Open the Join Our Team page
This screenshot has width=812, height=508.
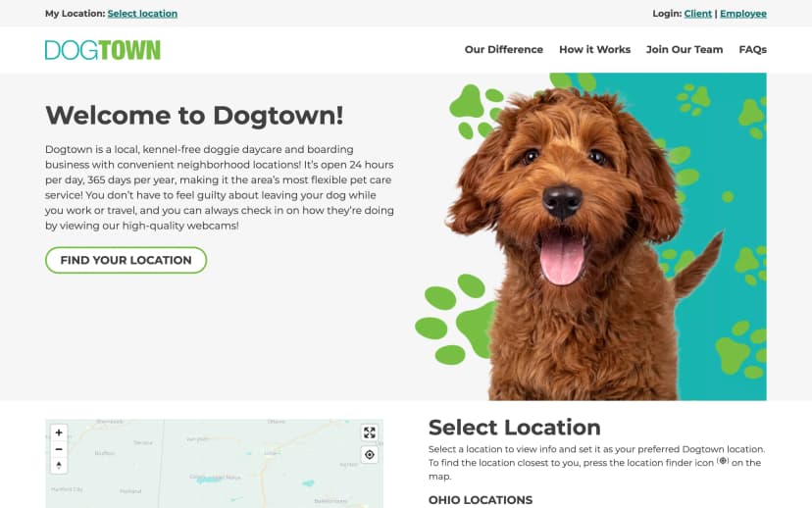click(x=685, y=50)
